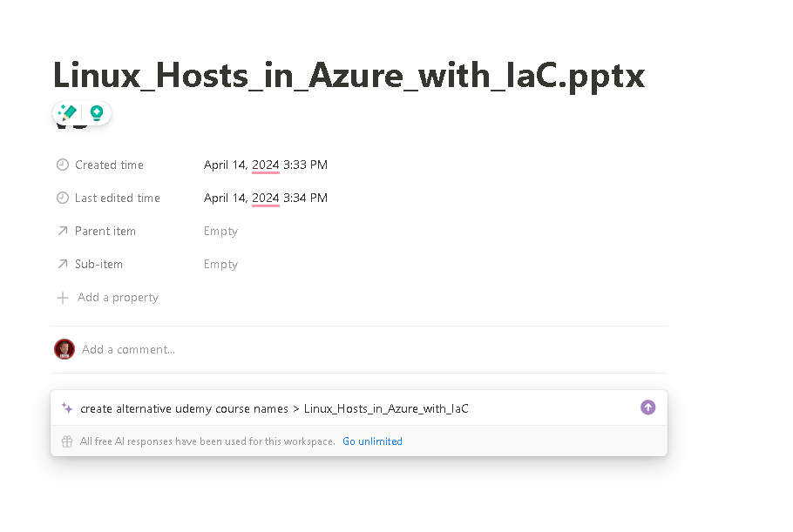Click the page title Linux_Hosts_in_Azure_with_IaC.pptx
Viewport: 793px width, 532px height.
[x=349, y=75]
